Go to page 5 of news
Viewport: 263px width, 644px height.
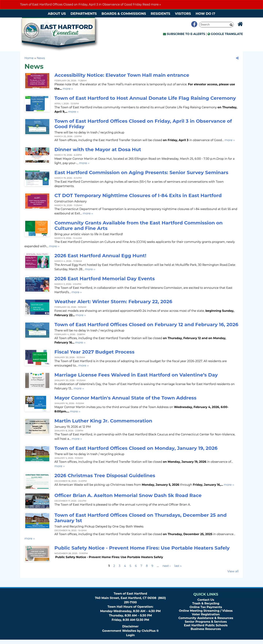click(130, 566)
